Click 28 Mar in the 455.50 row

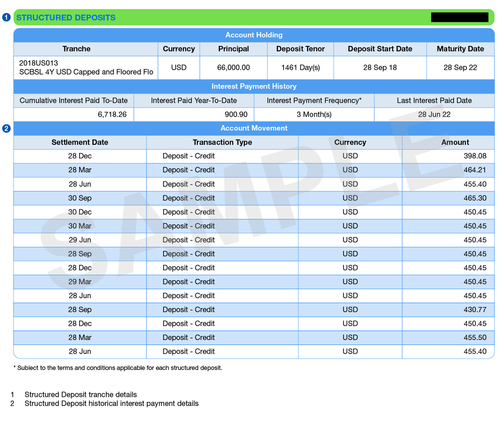pos(80,338)
